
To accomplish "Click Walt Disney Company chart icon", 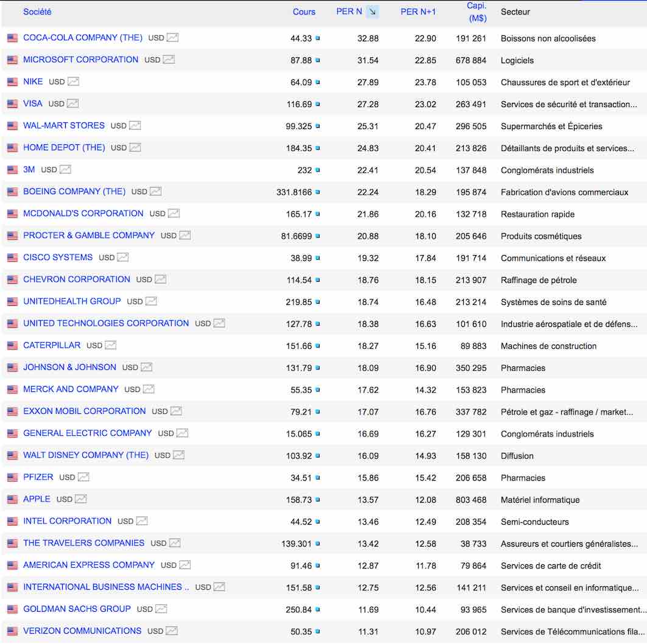I will coord(179,455).
